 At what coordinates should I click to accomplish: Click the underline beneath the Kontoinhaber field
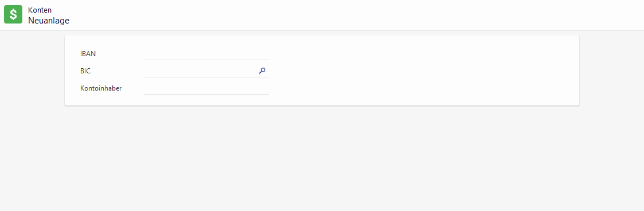point(206,94)
